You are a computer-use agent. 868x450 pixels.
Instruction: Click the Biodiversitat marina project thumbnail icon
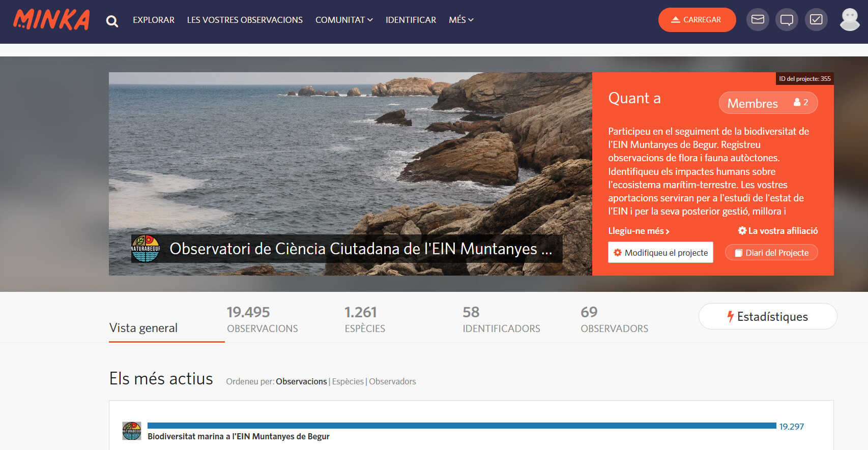(x=132, y=431)
